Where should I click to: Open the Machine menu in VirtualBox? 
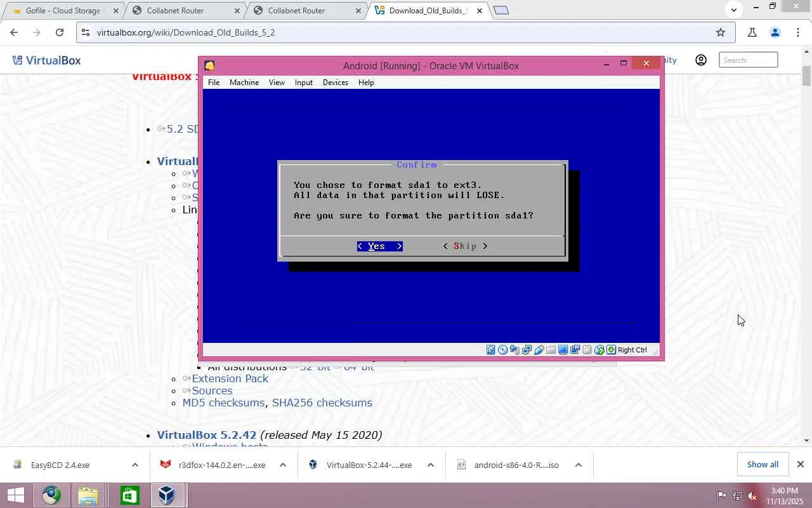[x=244, y=83]
